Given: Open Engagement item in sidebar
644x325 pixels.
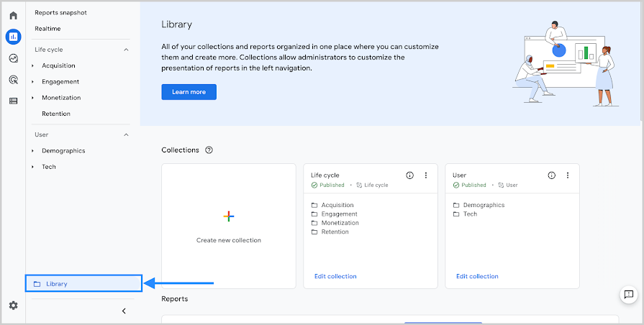Looking at the screenshot, I should 60,82.
